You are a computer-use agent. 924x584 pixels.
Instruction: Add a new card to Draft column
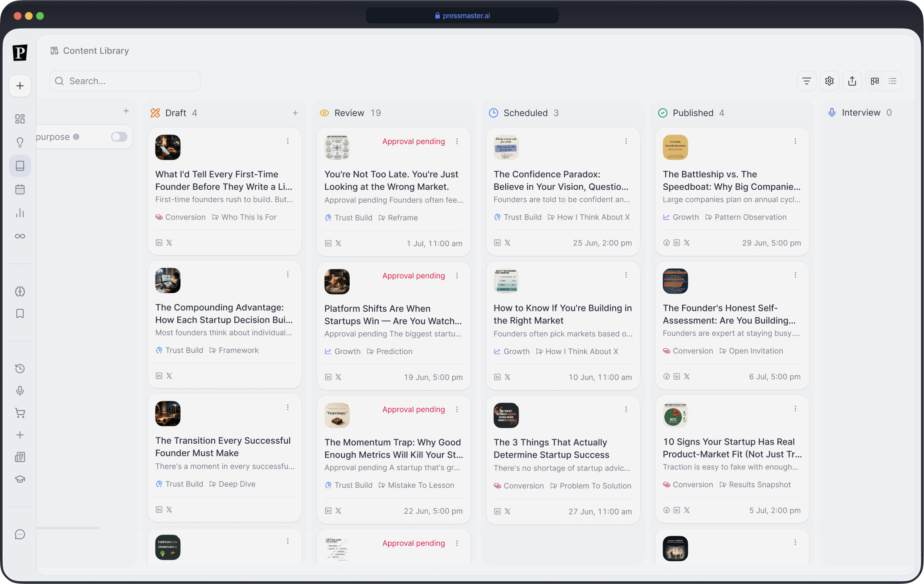coord(295,113)
